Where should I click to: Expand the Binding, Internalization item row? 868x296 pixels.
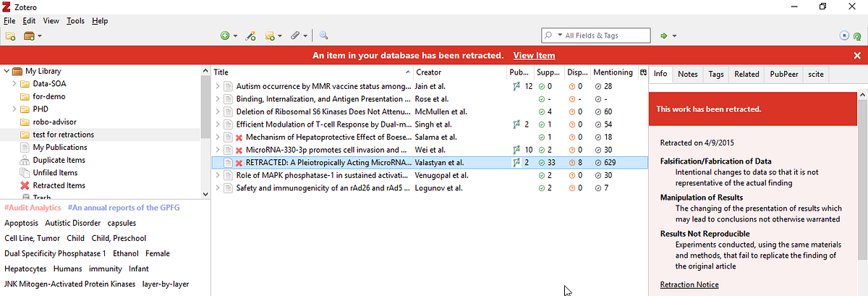pos(218,98)
